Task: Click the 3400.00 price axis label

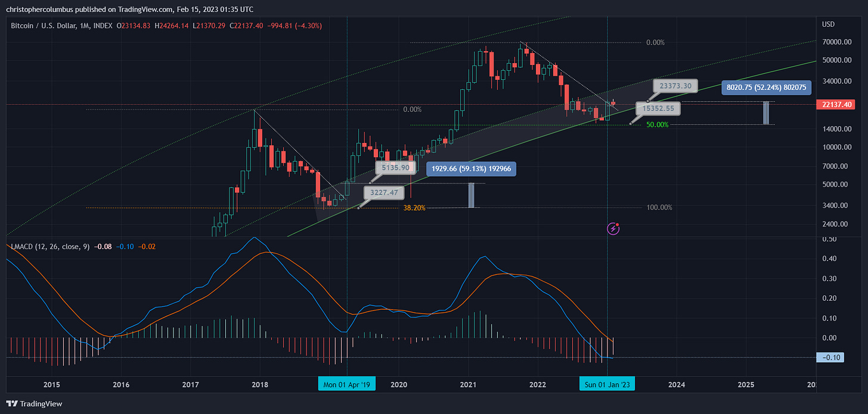Action: tap(836, 205)
